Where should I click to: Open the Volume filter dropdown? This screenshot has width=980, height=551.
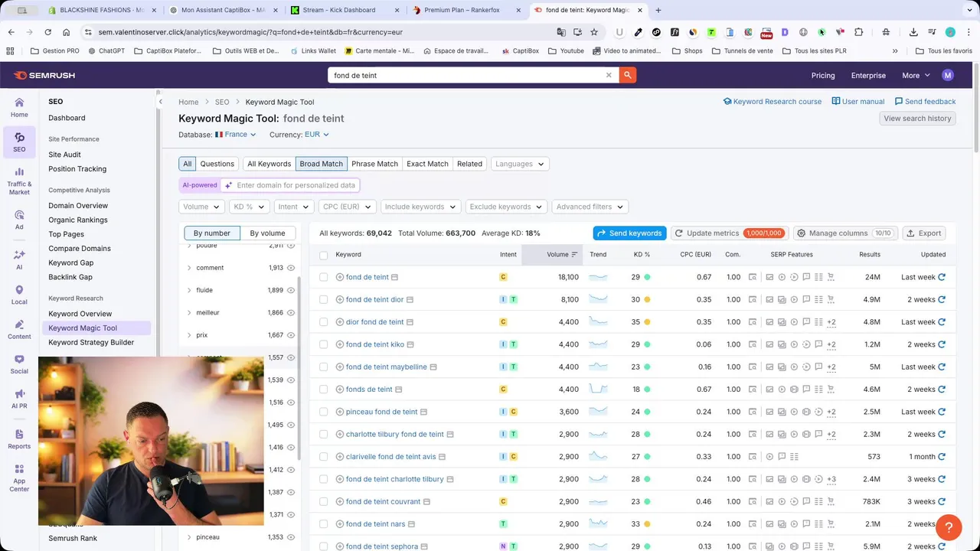[201, 207]
